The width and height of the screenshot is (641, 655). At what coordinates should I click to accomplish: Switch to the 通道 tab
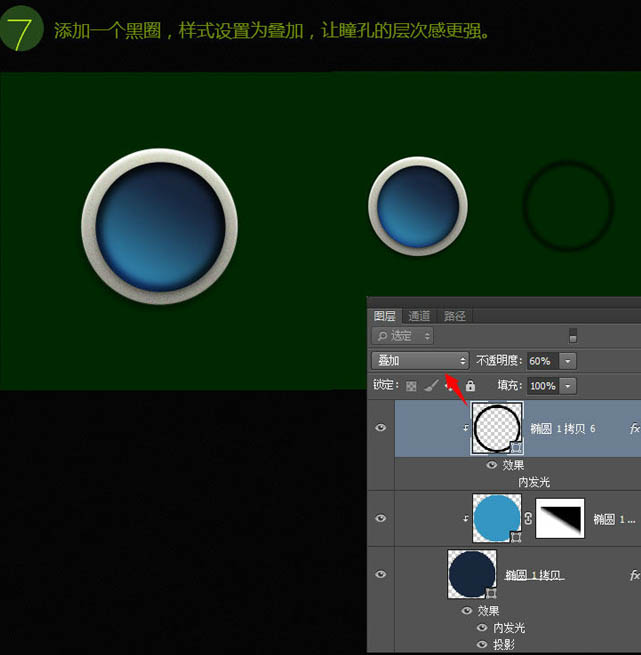pyautogui.click(x=419, y=316)
